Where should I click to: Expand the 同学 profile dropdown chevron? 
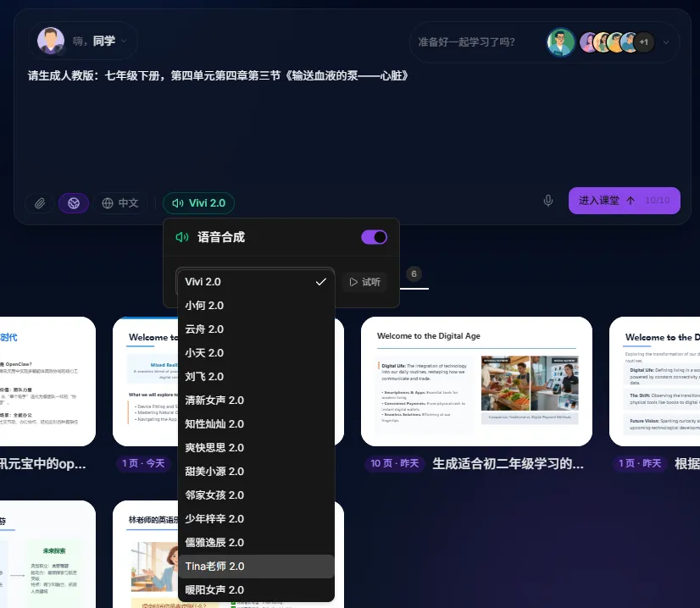pyautogui.click(x=124, y=41)
